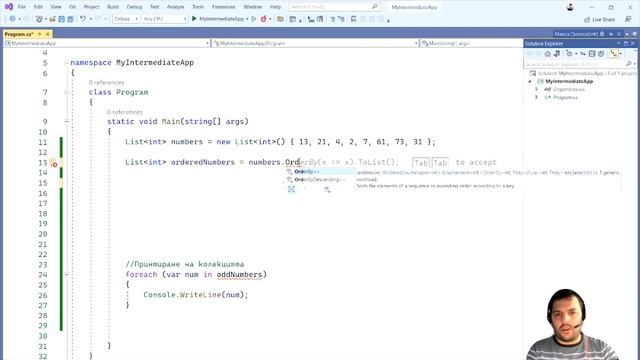Click the comment selection toolbar icon

[x=333, y=19]
